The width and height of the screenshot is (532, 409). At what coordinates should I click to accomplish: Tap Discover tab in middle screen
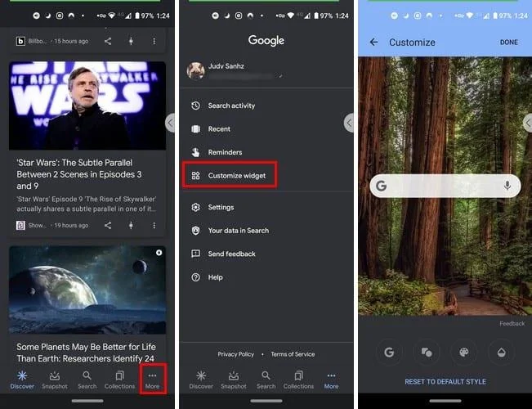[201, 380]
